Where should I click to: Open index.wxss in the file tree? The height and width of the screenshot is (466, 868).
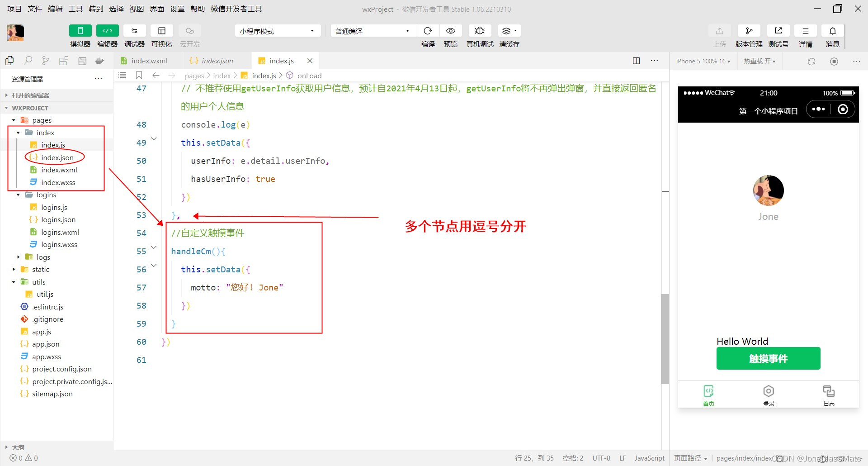coord(58,182)
